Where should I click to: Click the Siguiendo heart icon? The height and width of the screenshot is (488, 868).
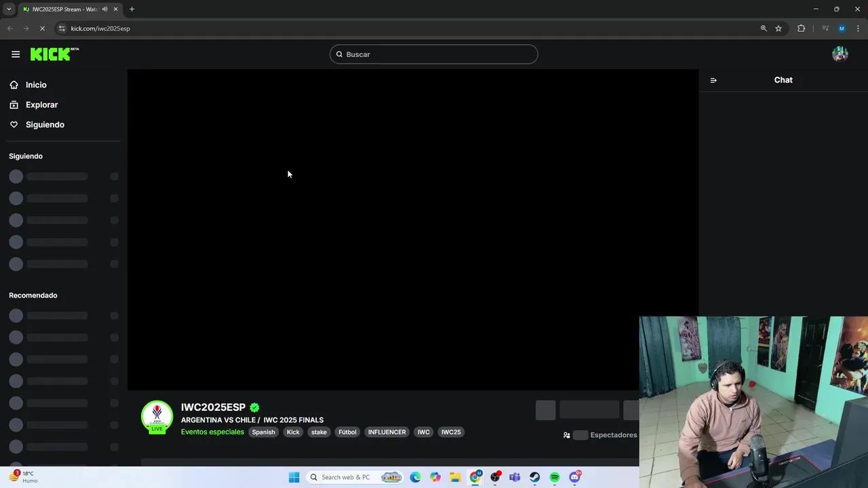click(x=14, y=125)
